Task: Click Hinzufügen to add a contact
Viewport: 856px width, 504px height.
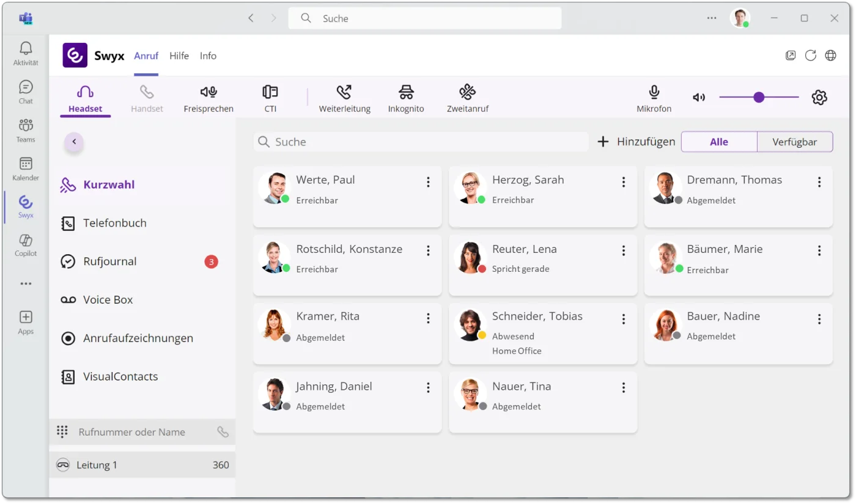Action: (x=636, y=142)
